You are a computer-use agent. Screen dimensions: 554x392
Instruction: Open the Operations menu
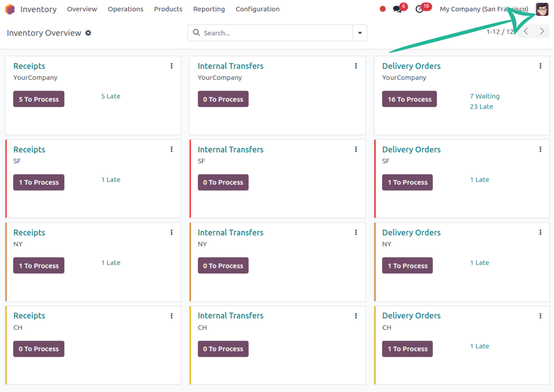tap(126, 9)
